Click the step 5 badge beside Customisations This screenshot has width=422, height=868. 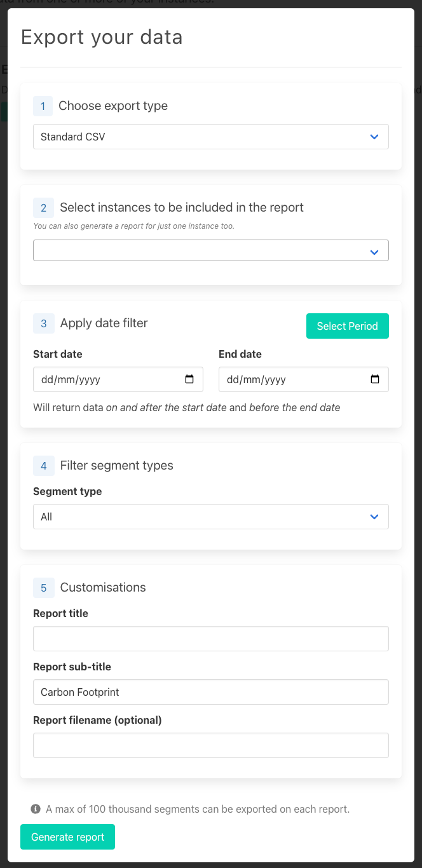point(43,588)
